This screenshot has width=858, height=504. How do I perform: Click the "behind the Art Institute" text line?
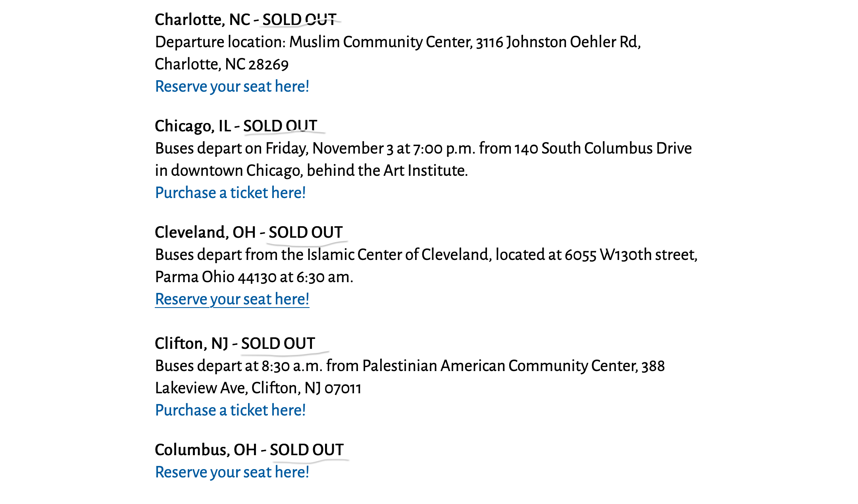pos(311,171)
